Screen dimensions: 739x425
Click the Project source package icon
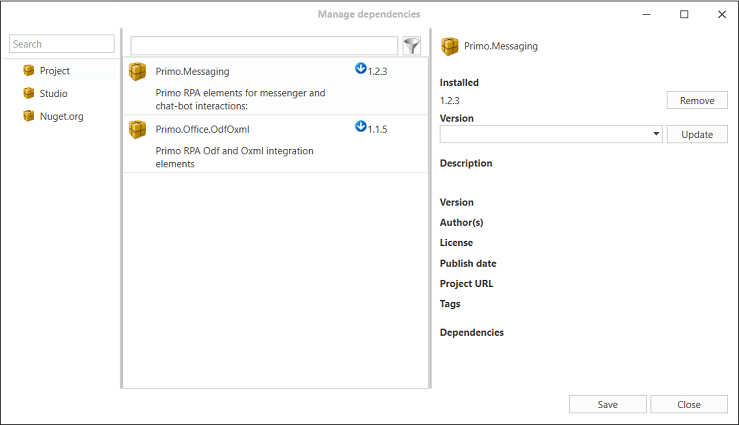pyautogui.click(x=29, y=71)
